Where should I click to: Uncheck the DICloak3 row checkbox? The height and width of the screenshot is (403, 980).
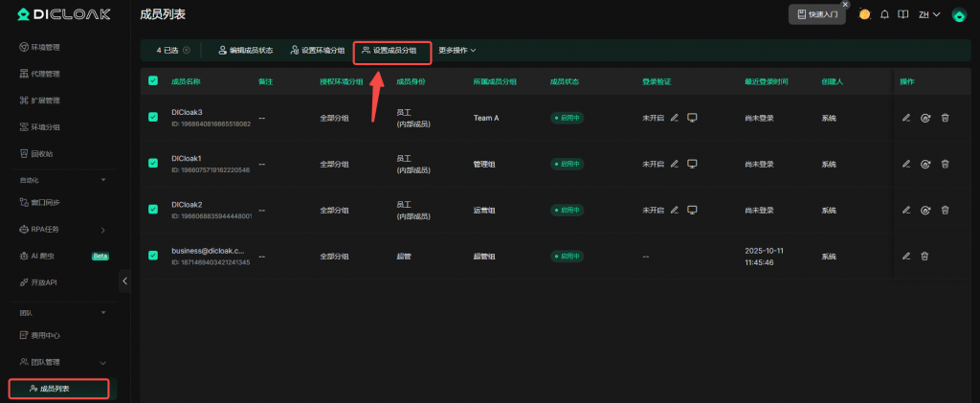153,118
